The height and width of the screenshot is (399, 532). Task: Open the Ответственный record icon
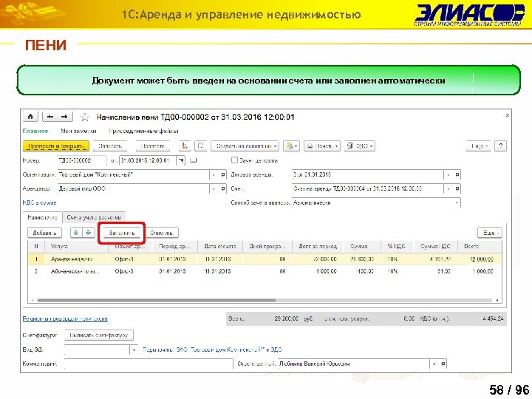coord(443,364)
